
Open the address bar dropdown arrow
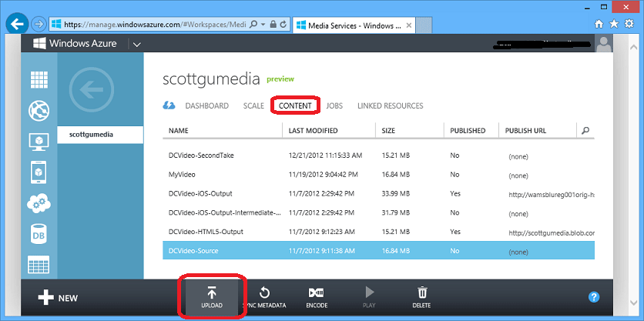pyautogui.click(x=263, y=25)
